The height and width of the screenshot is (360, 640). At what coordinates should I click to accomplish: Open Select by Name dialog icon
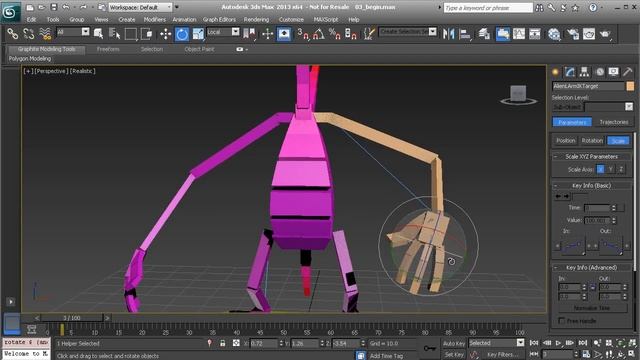click(115, 33)
